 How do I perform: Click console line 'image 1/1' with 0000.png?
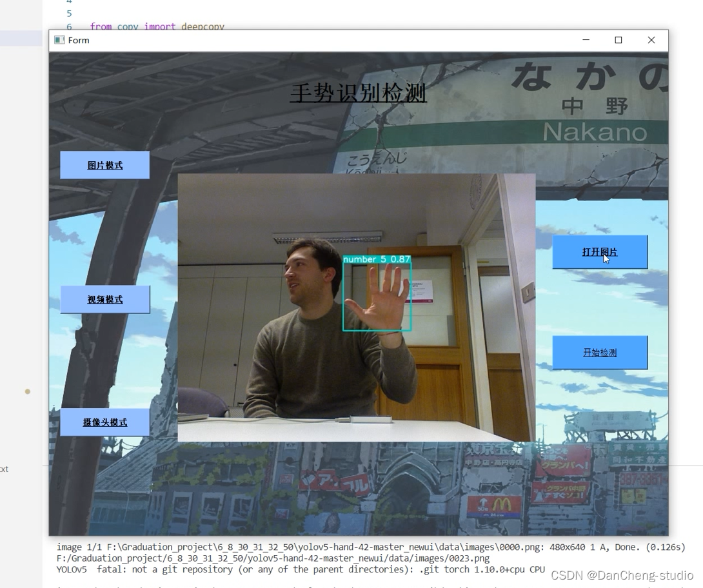[371, 547]
